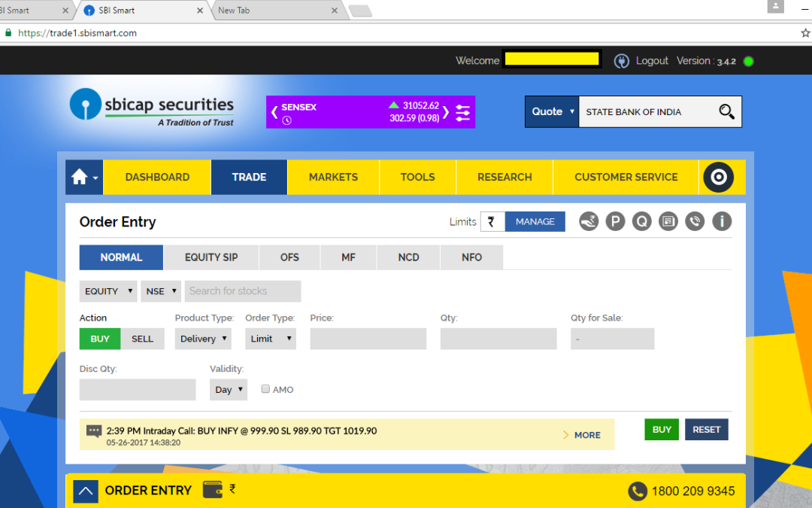
Task: Open the home icon menu
Action: tap(84, 178)
